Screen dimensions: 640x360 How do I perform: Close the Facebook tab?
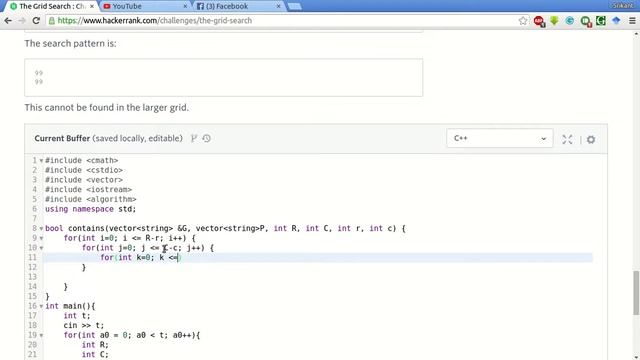pyautogui.click(x=279, y=7)
